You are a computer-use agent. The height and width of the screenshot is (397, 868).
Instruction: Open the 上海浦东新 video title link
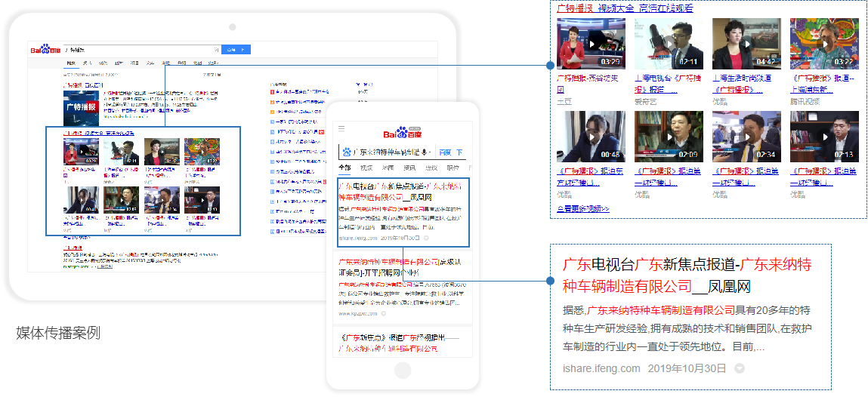[x=822, y=84]
